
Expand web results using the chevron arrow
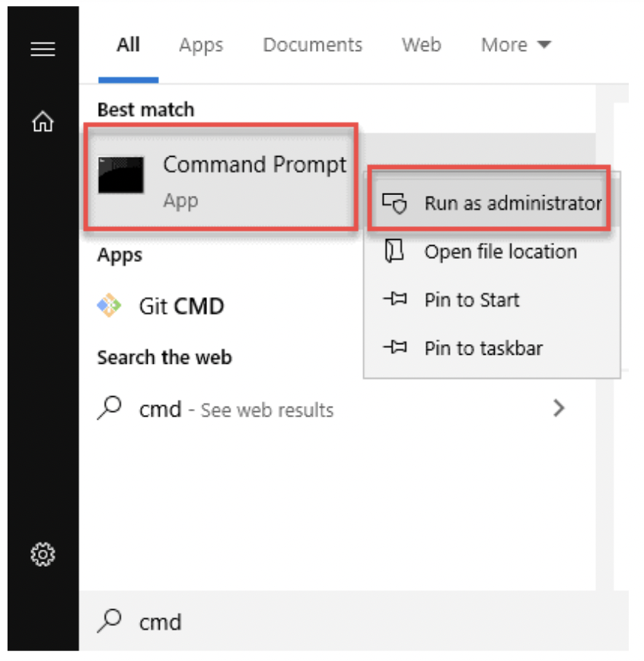click(x=560, y=409)
